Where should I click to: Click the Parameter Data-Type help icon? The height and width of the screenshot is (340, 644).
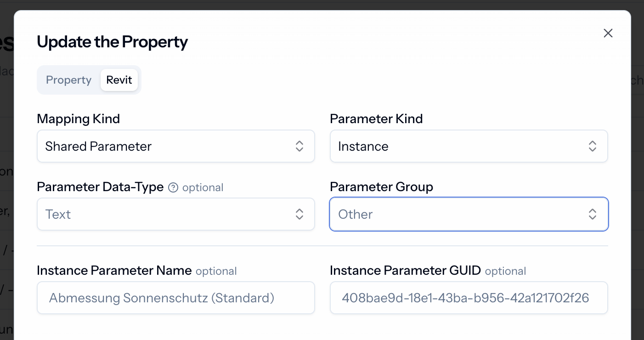[173, 187]
